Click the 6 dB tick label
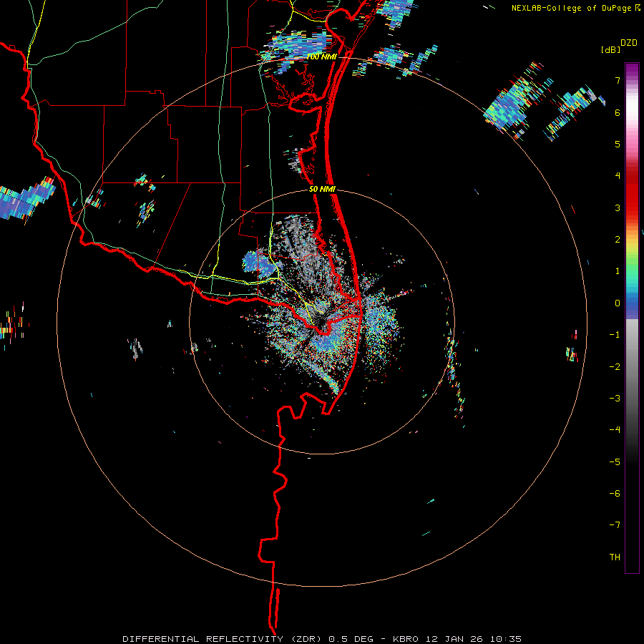Screen dimensions: 644x644 coord(618,112)
